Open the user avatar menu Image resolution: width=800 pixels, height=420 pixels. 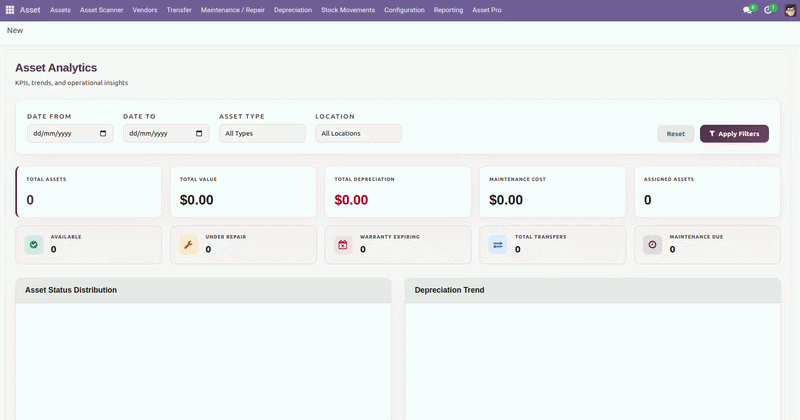tap(790, 10)
